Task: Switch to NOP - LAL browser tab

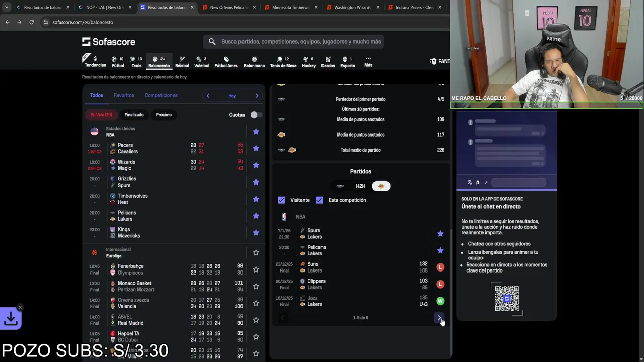Action: pos(105,7)
